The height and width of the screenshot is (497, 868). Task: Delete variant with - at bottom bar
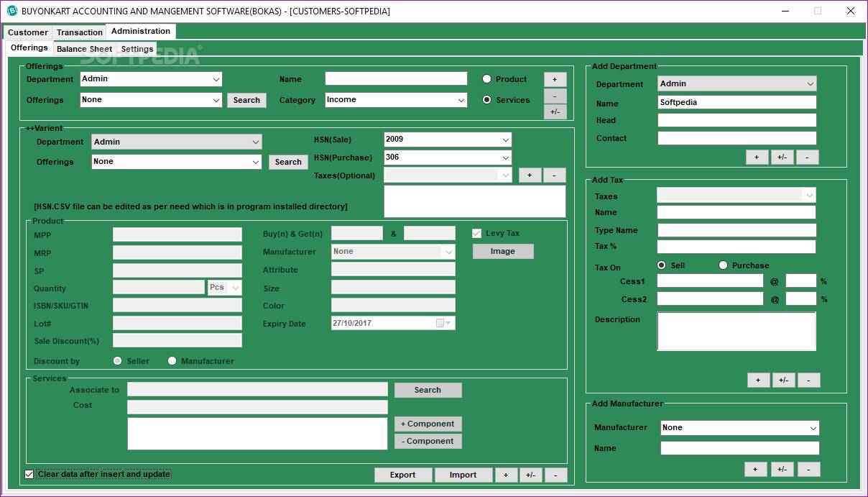(555, 475)
